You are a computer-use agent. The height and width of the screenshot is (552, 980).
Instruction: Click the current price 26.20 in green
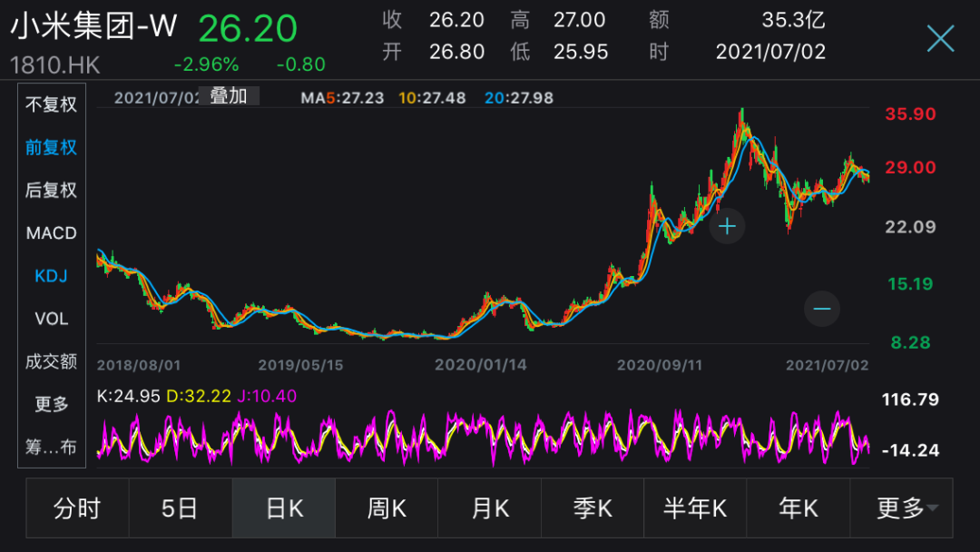[248, 29]
